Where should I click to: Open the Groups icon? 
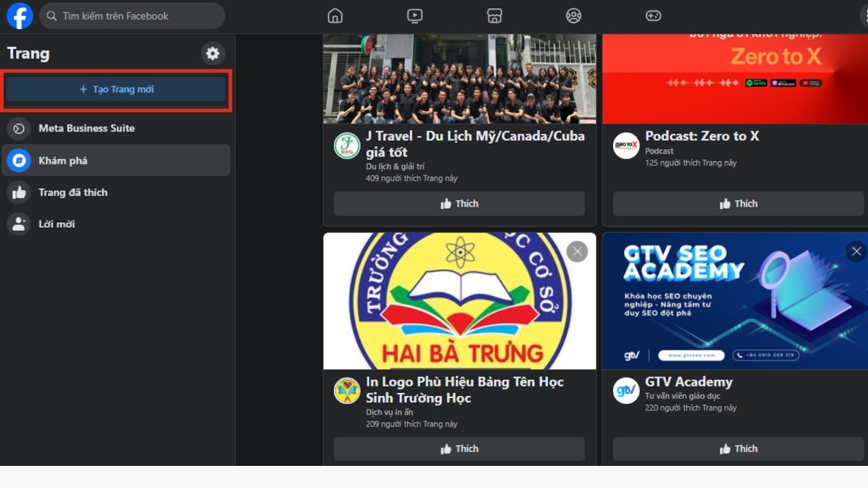click(573, 16)
